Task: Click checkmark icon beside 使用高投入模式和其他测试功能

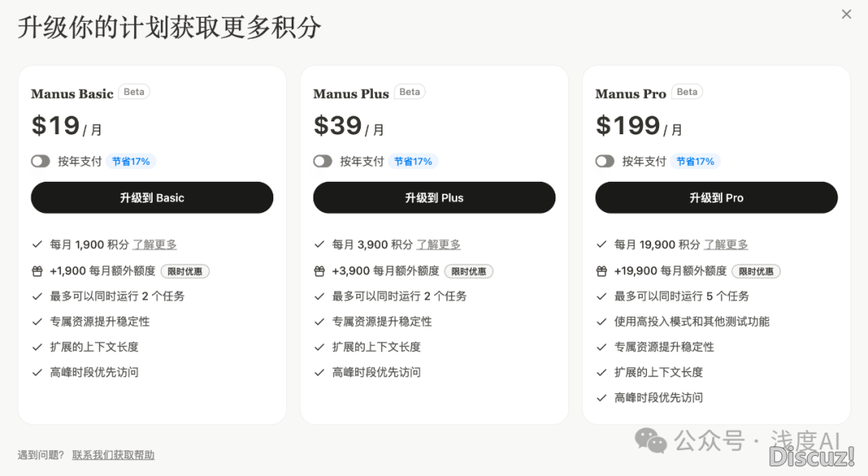Action: point(601,322)
